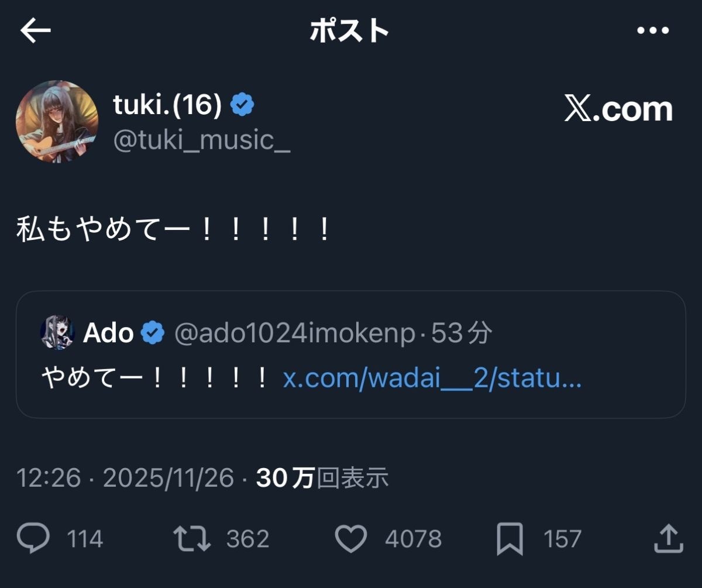Open the quoted Ado post card
Image resolution: width=702 pixels, height=588 pixels.
(x=351, y=404)
